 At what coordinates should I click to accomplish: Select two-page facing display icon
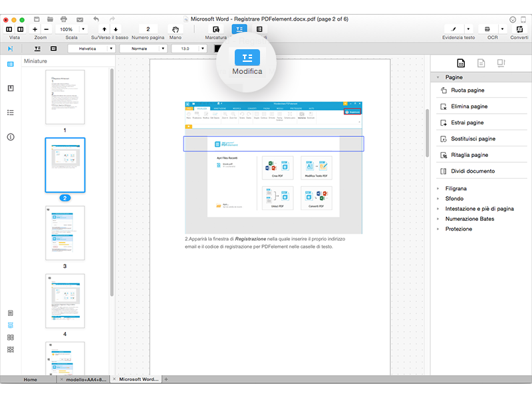click(11, 337)
